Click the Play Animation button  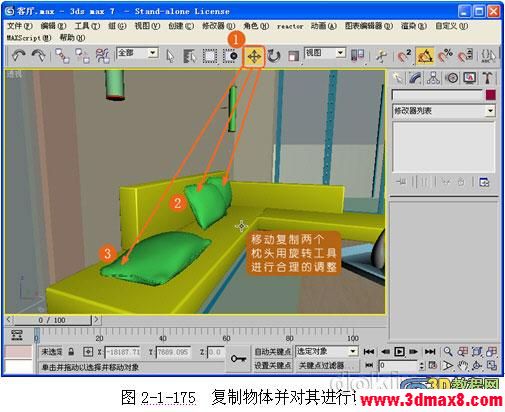point(399,352)
